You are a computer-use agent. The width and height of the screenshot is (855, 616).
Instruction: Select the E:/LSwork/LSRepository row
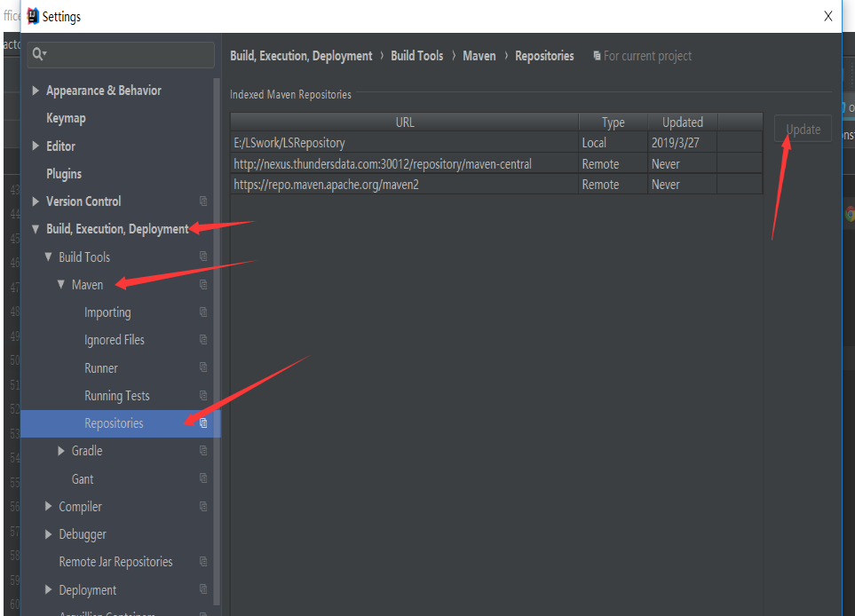click(496, 142)
